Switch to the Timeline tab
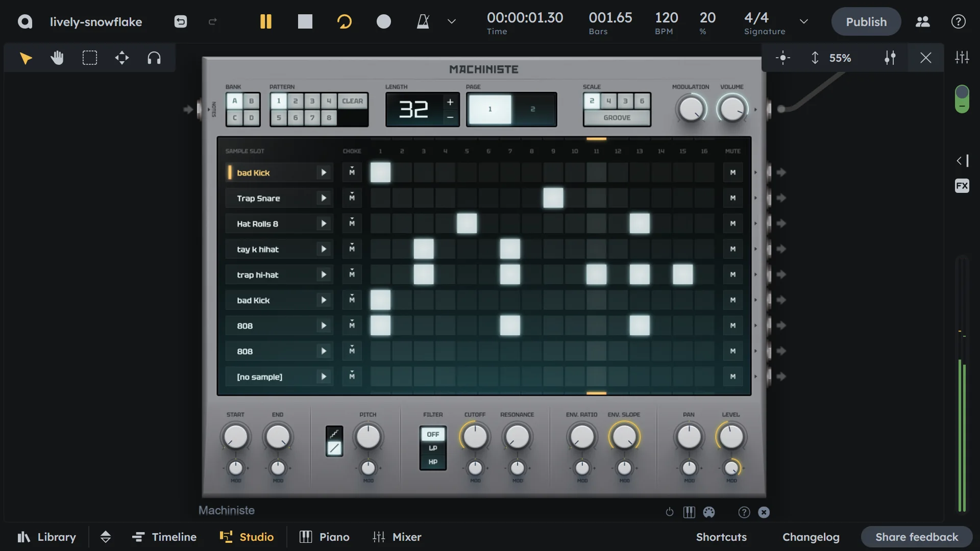 (164, 537)
